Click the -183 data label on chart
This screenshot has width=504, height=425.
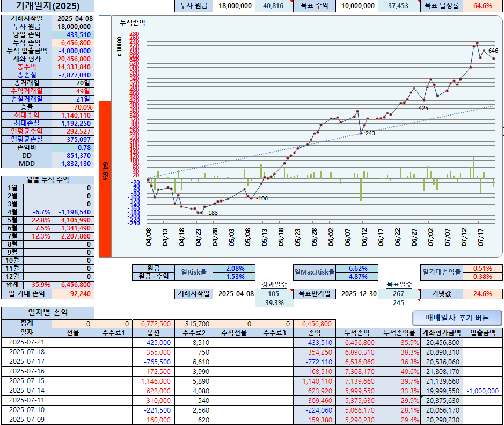[212, 213]
